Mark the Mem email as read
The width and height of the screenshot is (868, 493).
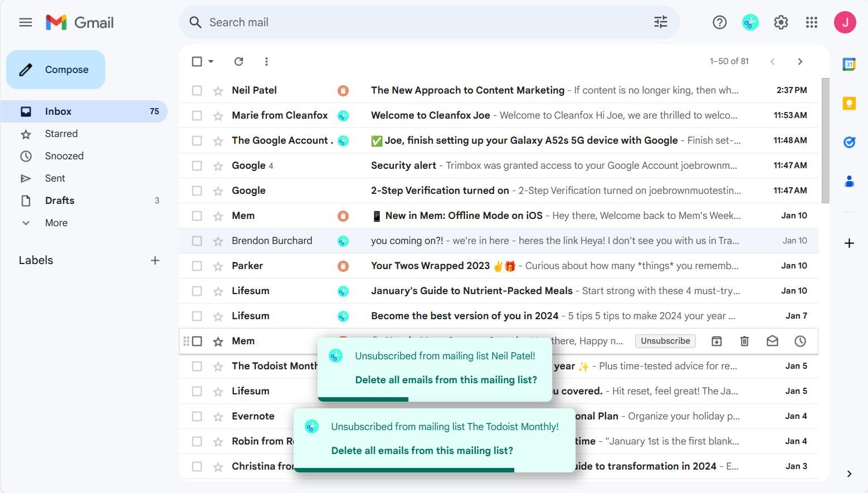pyautogui.click(x=772, y=340)
